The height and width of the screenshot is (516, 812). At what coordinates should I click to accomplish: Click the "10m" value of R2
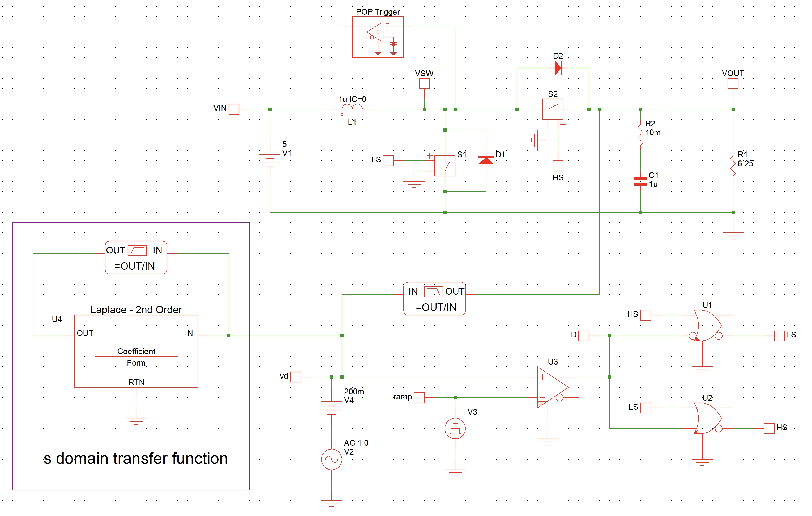[653, 133]
